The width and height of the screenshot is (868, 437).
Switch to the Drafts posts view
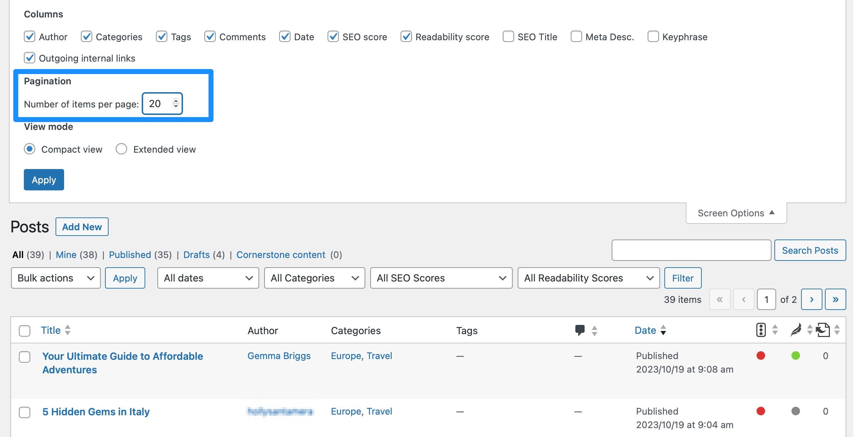[x=196, y=254]
